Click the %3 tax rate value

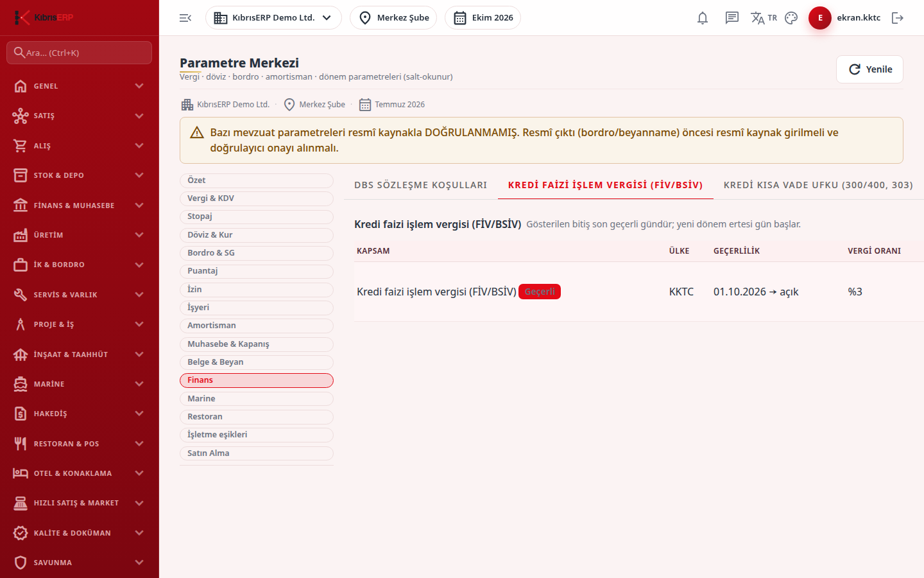[855, 292]
